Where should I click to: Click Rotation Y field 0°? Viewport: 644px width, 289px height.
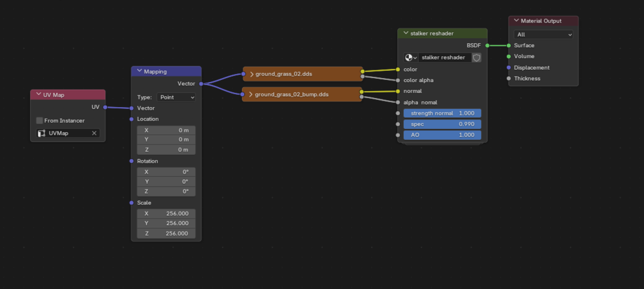pos(166,181)
